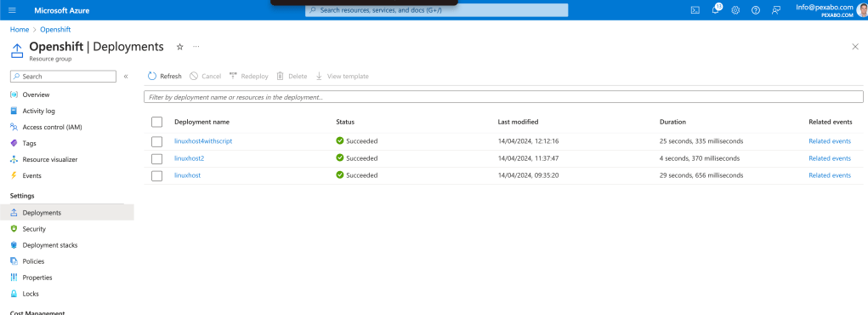This screenshot has height=315, width=868.
Task: Open the linuxhost deployment link
Action: coord(187,175)
